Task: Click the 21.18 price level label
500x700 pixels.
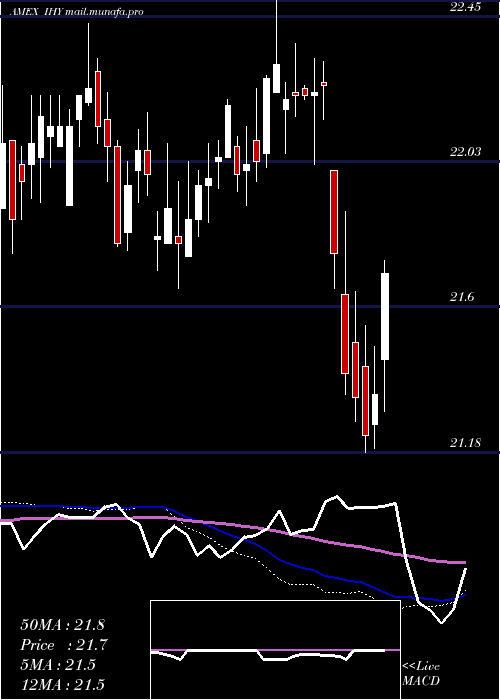Action: click(465, 442)
